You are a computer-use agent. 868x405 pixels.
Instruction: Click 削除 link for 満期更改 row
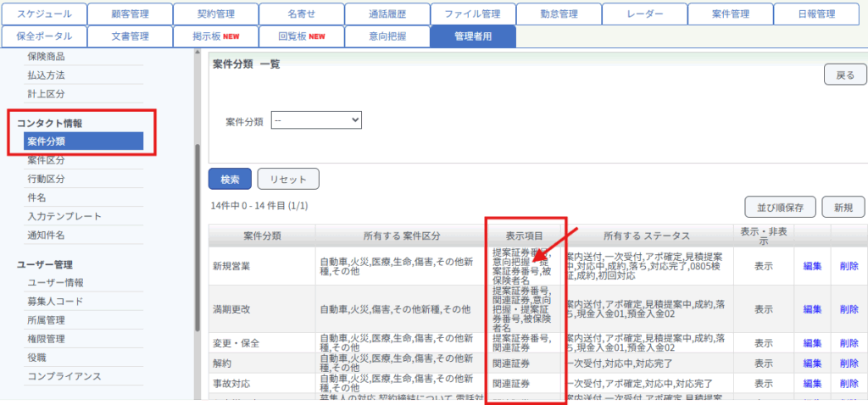pos(848,309)
